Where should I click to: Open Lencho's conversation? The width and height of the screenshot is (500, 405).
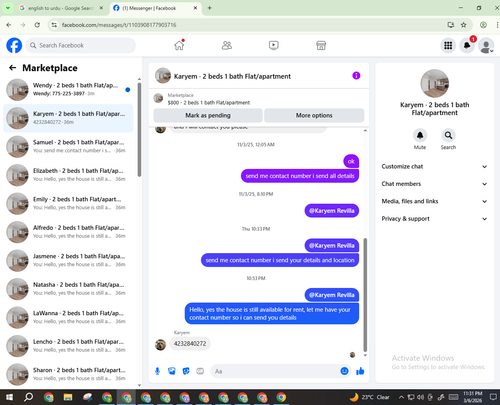click(68, 346)
